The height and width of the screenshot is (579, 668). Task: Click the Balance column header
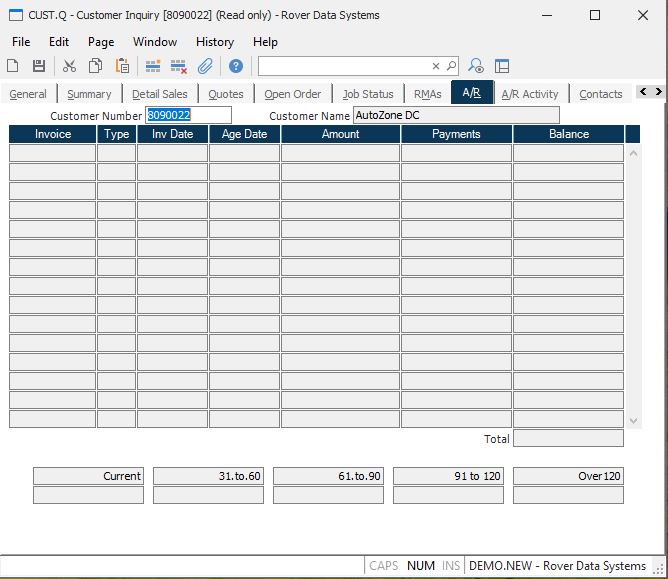coord(568,134)
